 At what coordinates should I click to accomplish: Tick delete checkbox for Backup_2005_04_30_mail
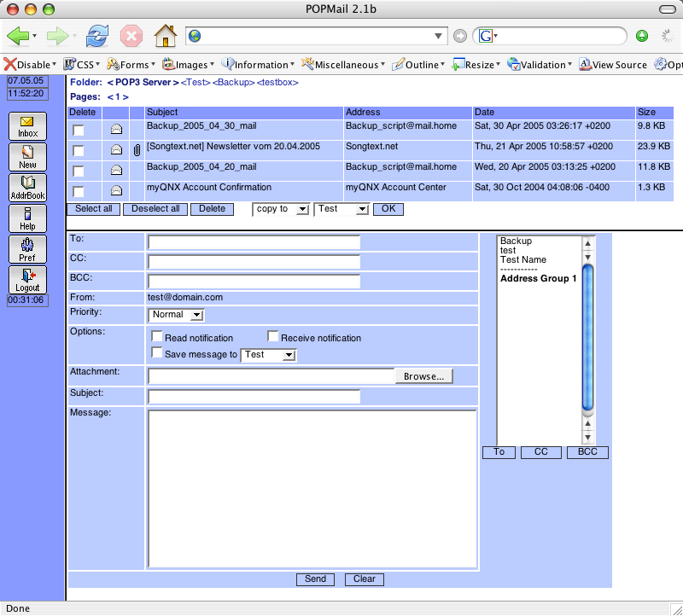click(79, 131)
